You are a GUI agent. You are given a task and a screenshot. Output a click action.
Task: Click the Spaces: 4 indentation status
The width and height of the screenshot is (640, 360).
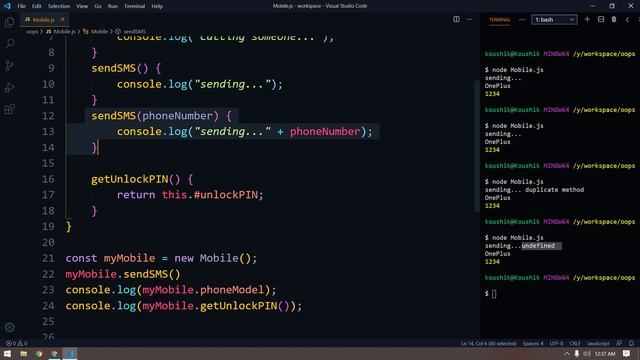[533, 343]
